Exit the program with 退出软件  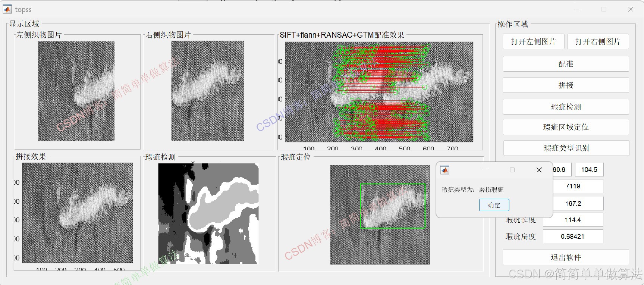coord(566,257)
